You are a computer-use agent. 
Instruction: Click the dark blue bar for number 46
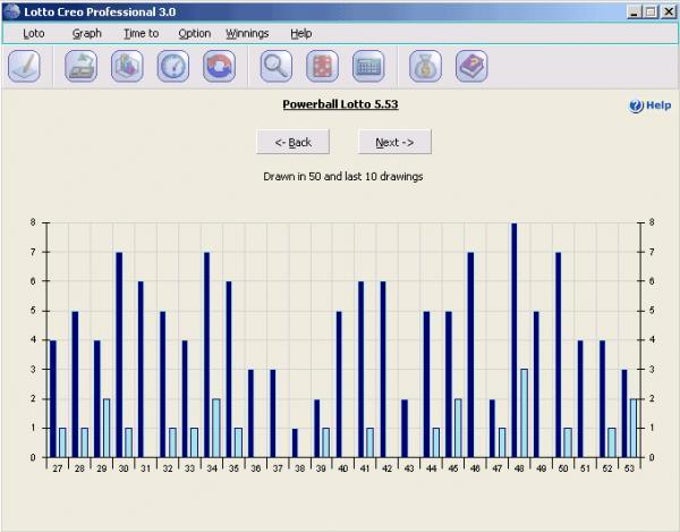pyautogui.click(x=471, y=355)
